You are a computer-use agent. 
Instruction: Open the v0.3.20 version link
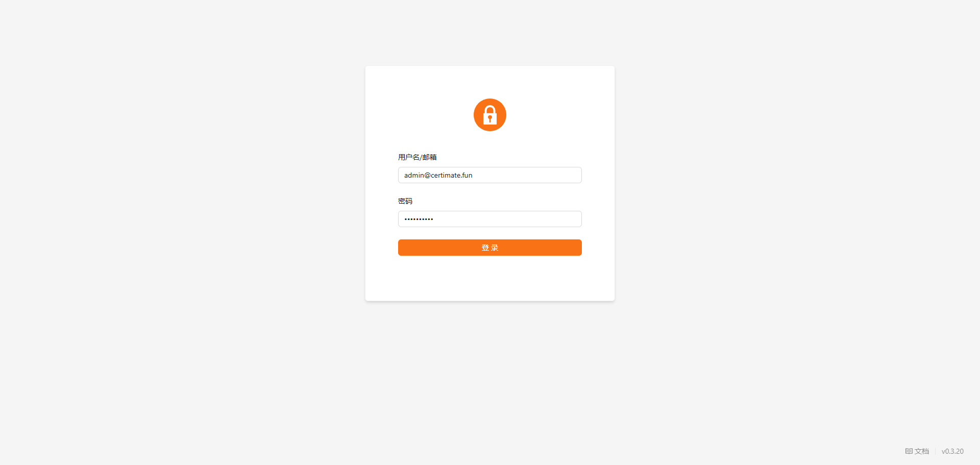[952, 451]
